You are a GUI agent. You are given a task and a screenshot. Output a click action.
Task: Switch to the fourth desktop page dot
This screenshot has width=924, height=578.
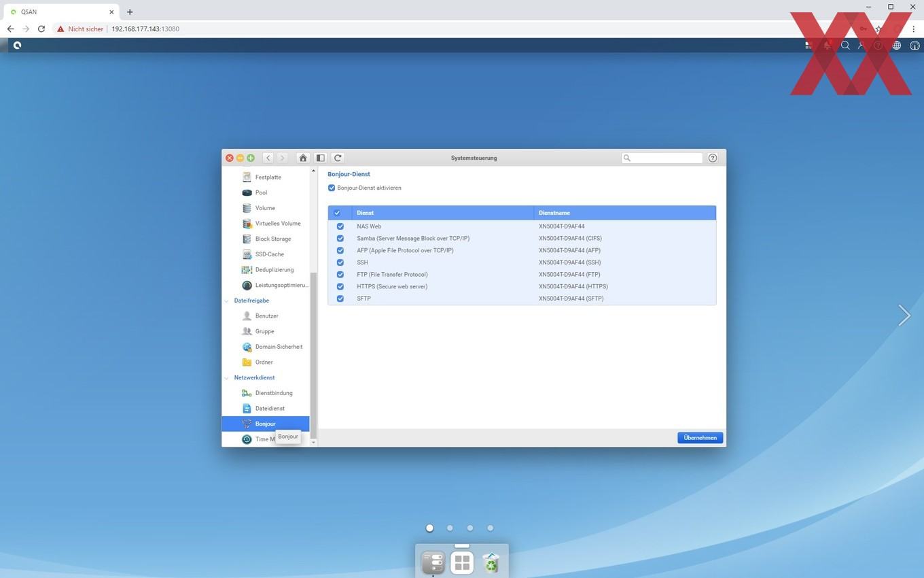tap(490, 528)
